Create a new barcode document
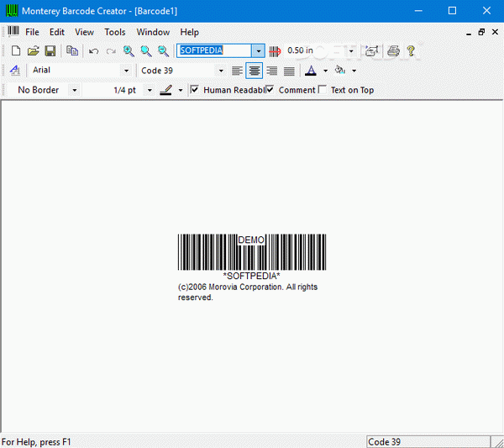This screenshot has height=448, width=504. [x=15, y=50]
